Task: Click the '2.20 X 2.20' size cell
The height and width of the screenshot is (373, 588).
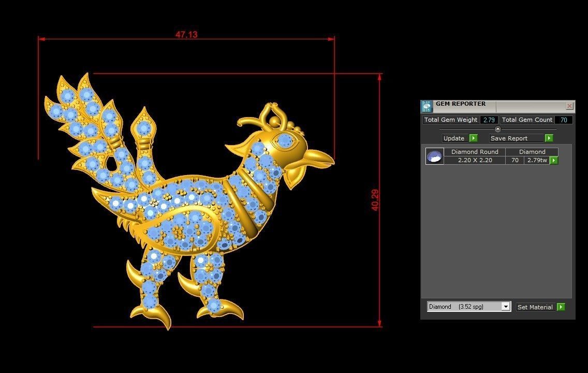Action: click(x=475, y=160)
